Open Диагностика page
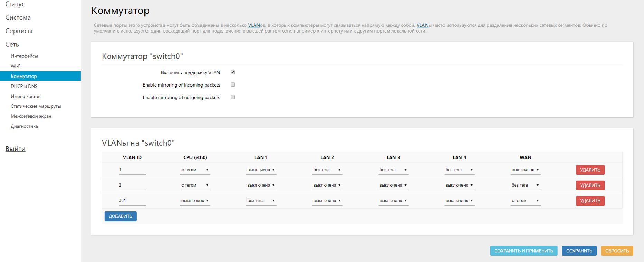The height and width of the screenshot is (262, 644). 24,126
